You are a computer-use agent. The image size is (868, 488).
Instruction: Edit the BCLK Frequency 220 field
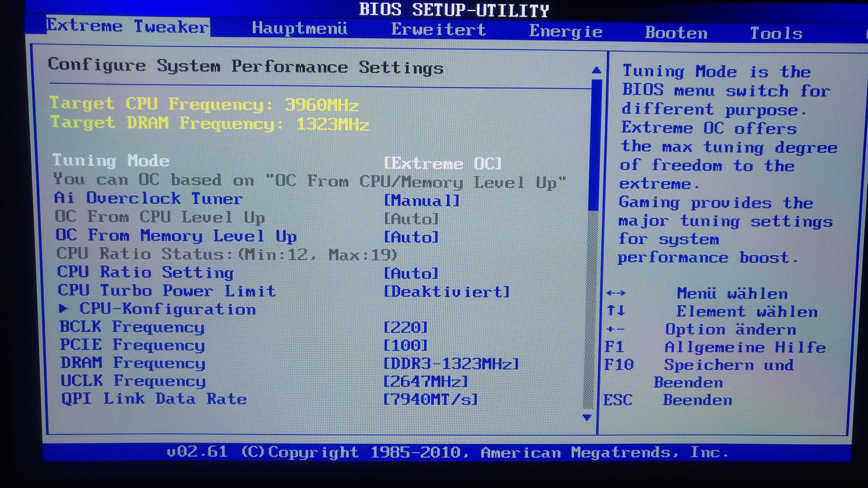point(405,327)
